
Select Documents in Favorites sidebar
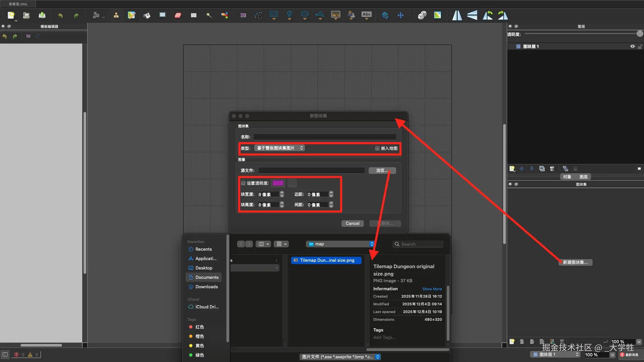click(x=207, y=277)
